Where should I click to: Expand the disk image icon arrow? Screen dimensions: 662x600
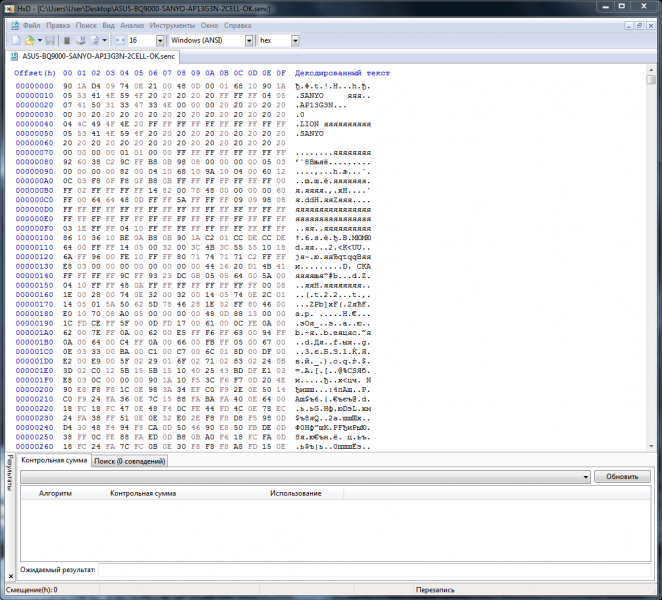click(104, 41)
